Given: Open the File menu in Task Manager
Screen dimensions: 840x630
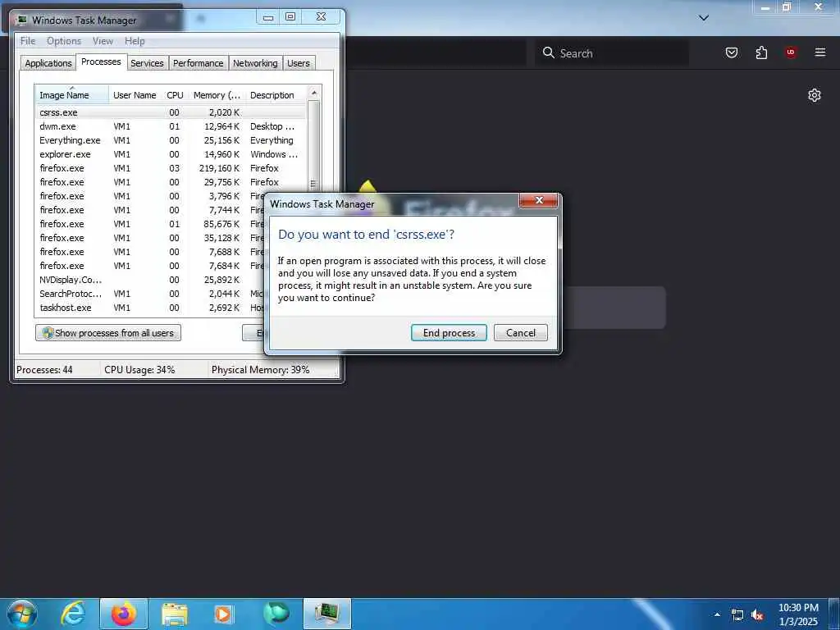Looking at the screenshot, I should click(28, 41).
